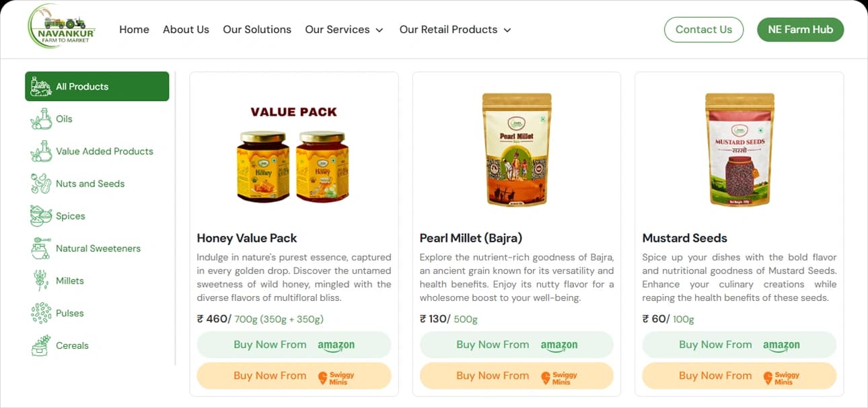
Task: Click the Value Added Products icon
Action: point(41,151)
